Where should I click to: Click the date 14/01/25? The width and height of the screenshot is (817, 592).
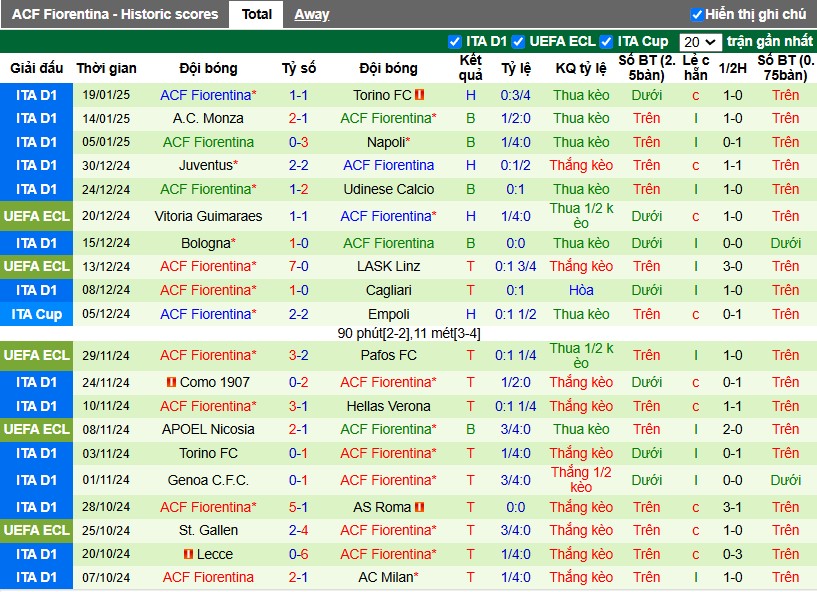tap(106, 118)
